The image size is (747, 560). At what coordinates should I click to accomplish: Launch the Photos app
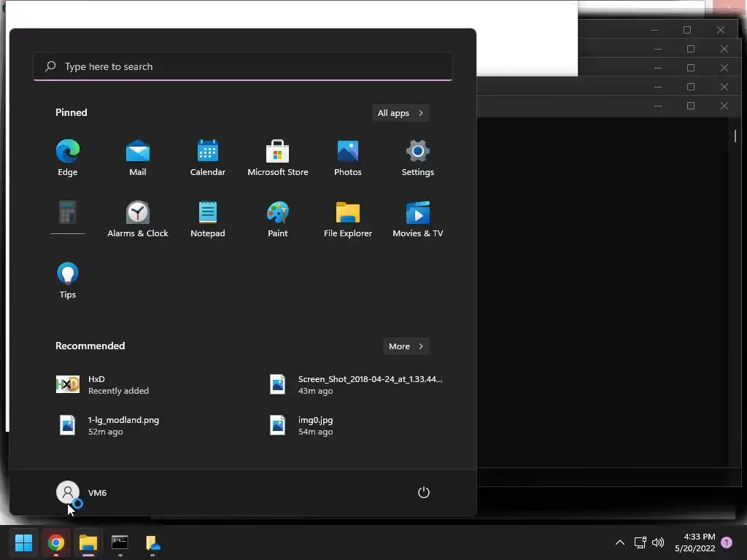pos(348,158)
